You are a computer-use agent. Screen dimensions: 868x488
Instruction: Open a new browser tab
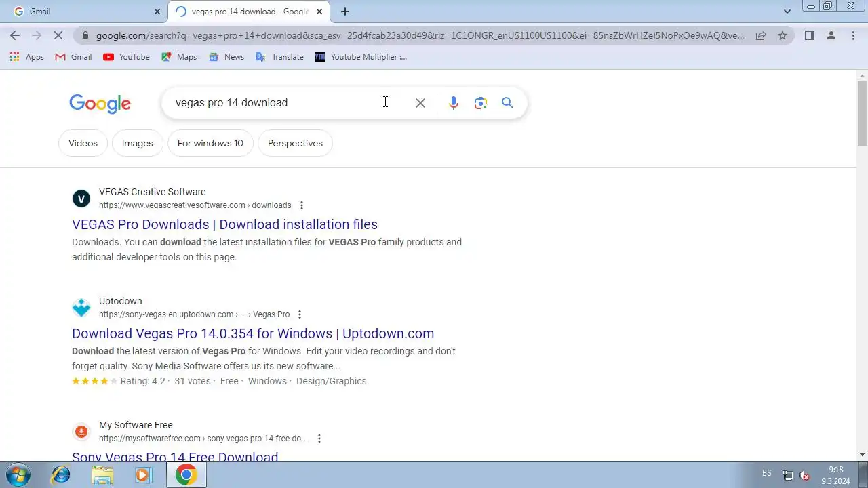345,12
